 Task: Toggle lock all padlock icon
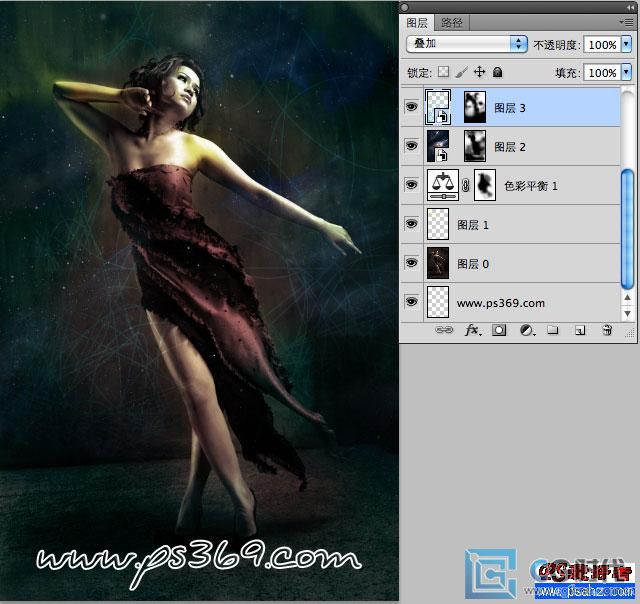point(497,72)
